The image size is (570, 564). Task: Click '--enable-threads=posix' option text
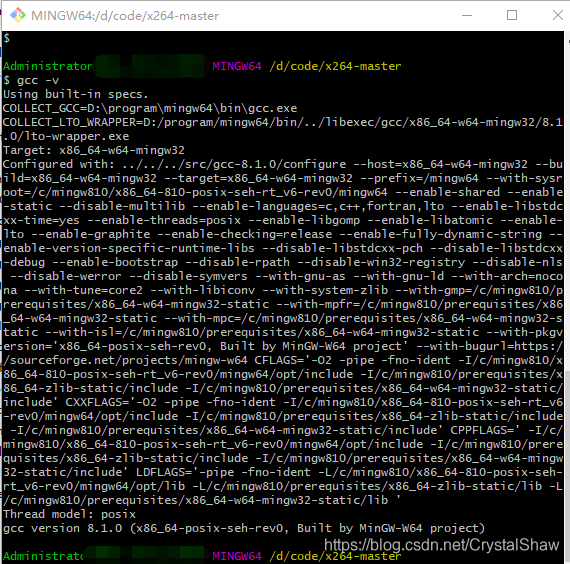click(x=164, y=220)
